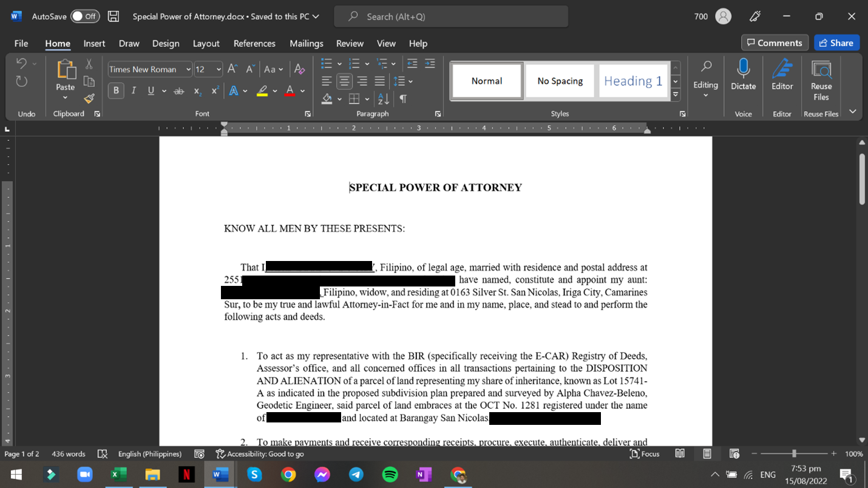
Task: Increase the paragraph indent
Action: coord(430,64)
